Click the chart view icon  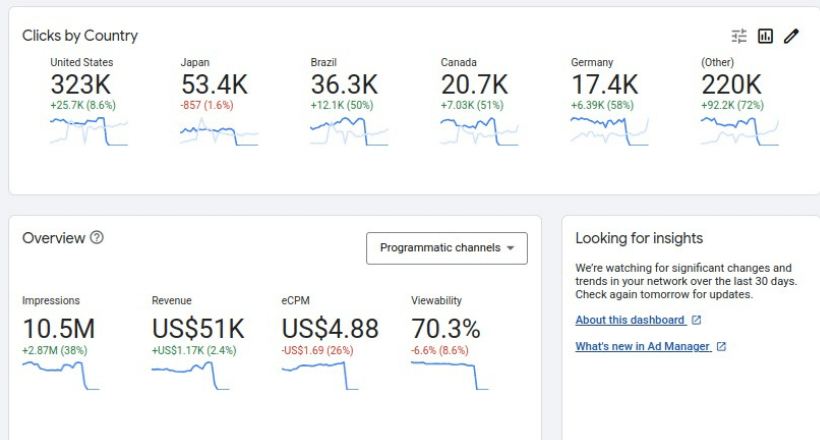pos(765,36)
